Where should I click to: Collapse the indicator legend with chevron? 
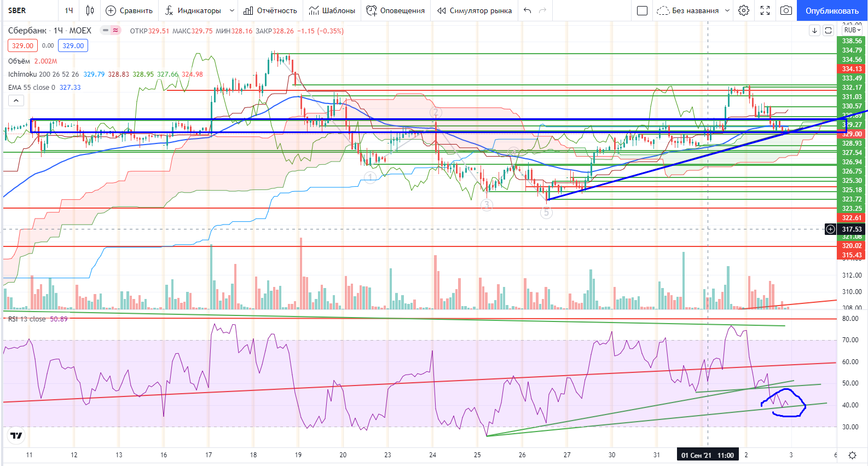[x=16, y=101]
